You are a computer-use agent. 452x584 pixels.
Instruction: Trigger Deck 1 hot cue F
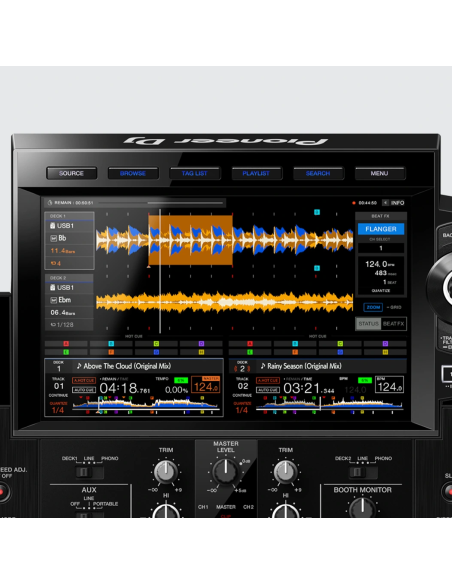tap(111, 352)
